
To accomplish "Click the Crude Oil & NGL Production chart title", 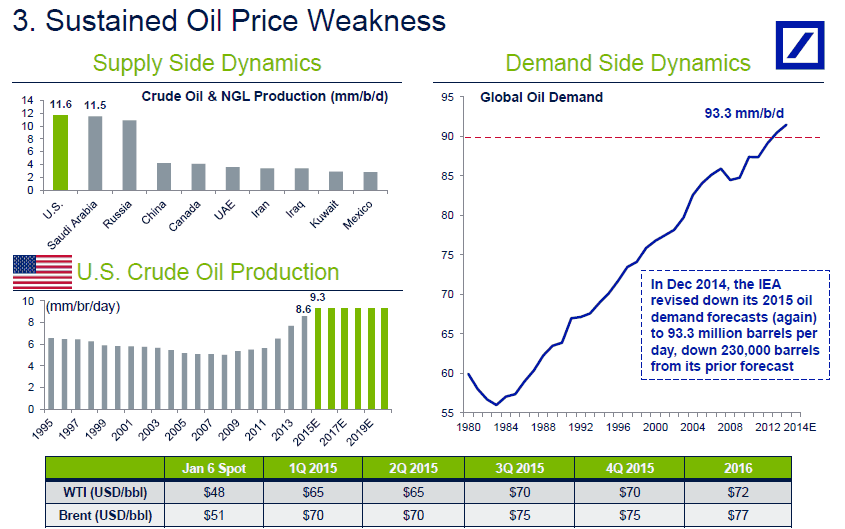I will click(265, 96).
